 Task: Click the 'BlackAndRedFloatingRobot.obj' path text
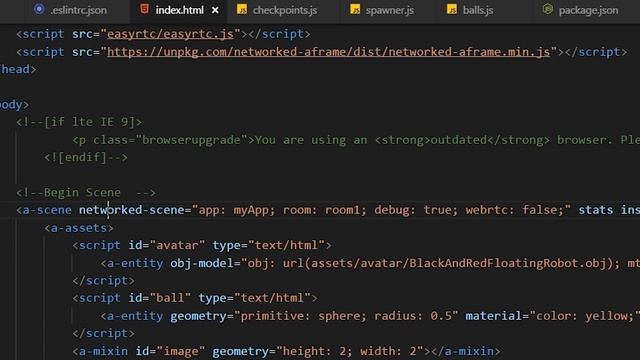pyautogui.click(x=508, y=263)
